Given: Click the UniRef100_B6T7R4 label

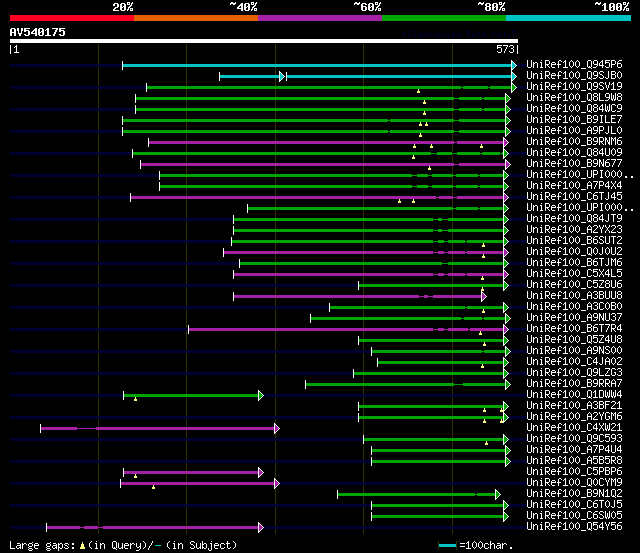Looking at the screenshot, I should tap(574, 329).
